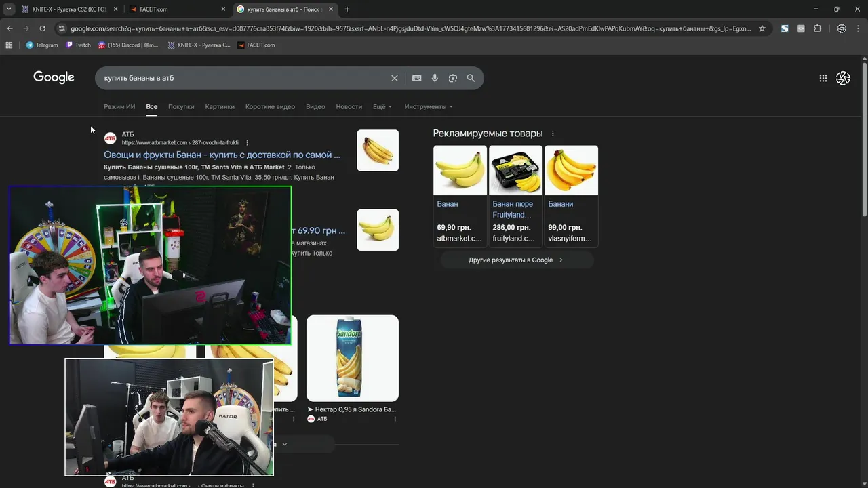
Task: Open the Google account avatar
Action: (843, 78)
